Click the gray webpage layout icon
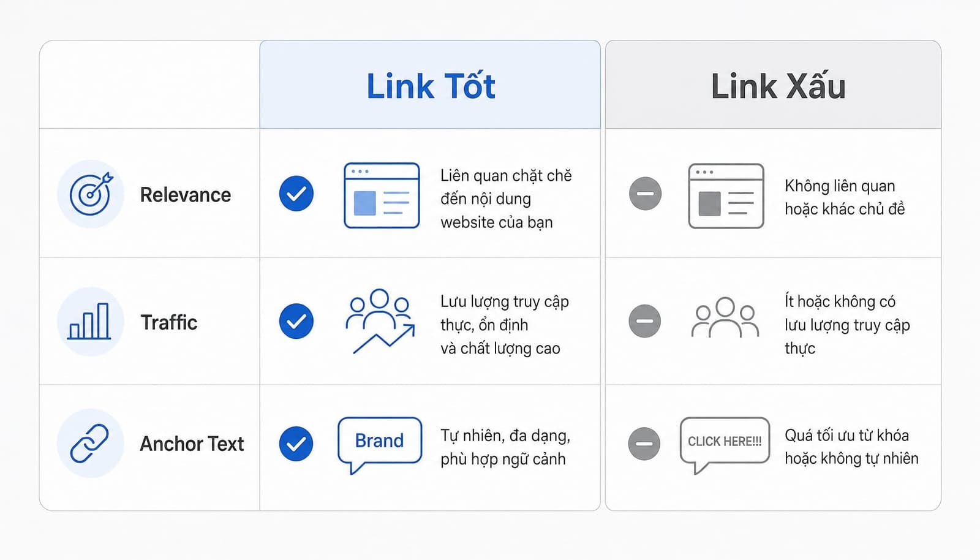Screen dimensions: 980x560 pyautogui.click(x=726, y=196)
